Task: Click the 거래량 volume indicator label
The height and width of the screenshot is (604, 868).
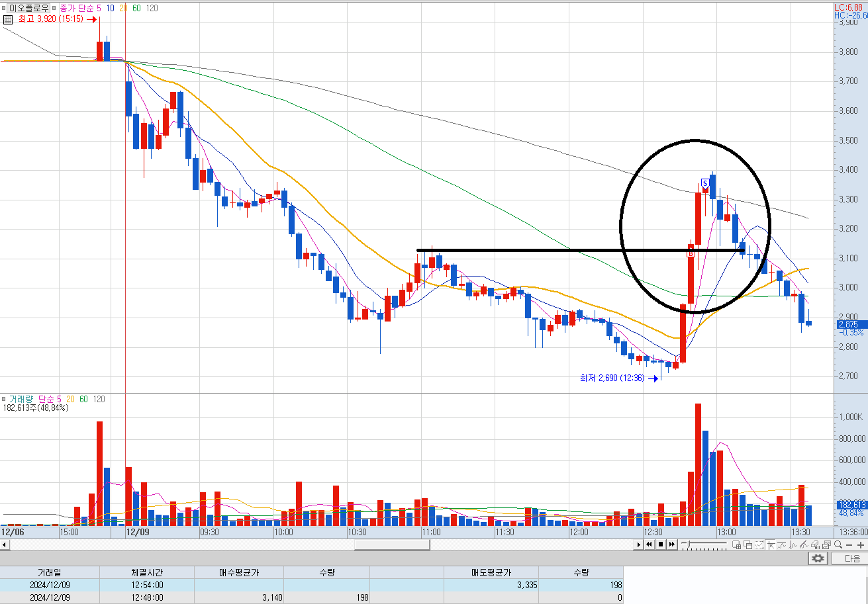Action: 21,399
